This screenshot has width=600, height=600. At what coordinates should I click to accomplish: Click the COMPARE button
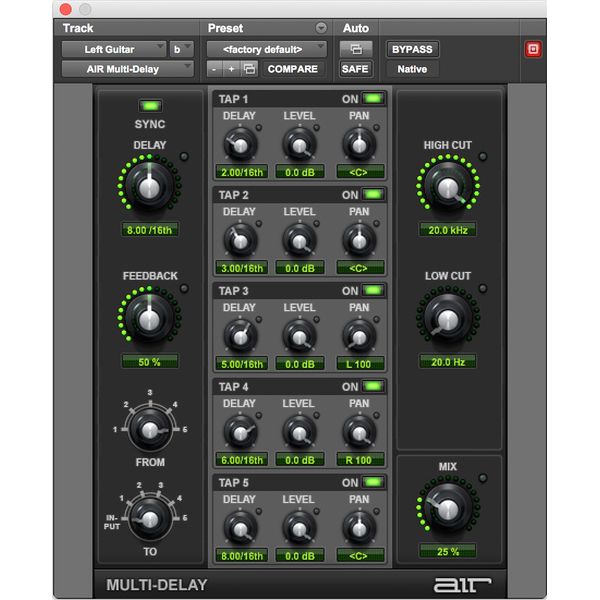293,69
